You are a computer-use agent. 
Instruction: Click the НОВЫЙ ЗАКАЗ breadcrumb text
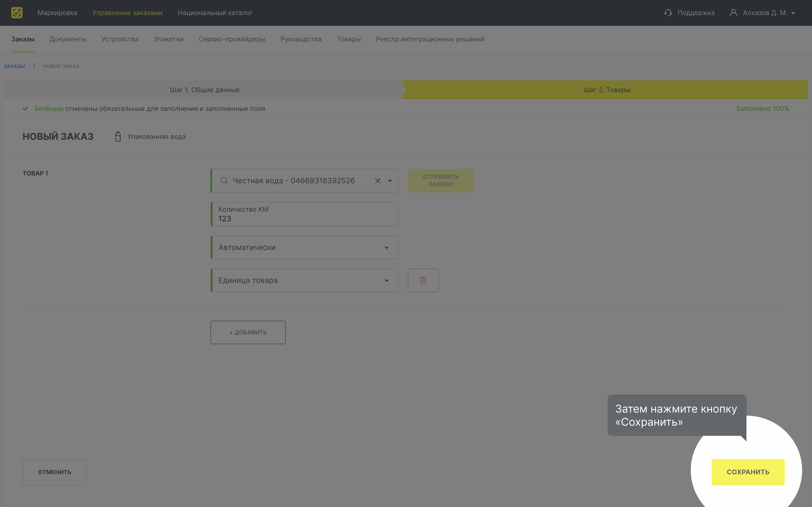tap(61, 66)
